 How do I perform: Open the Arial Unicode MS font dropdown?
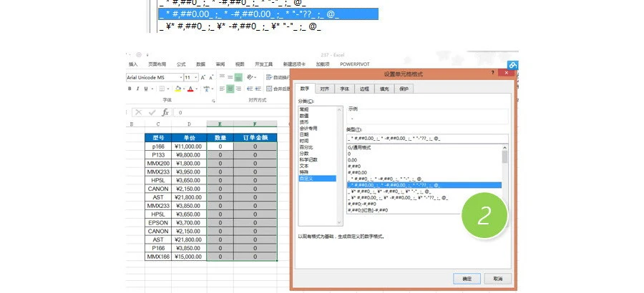(x=180, y=77)
